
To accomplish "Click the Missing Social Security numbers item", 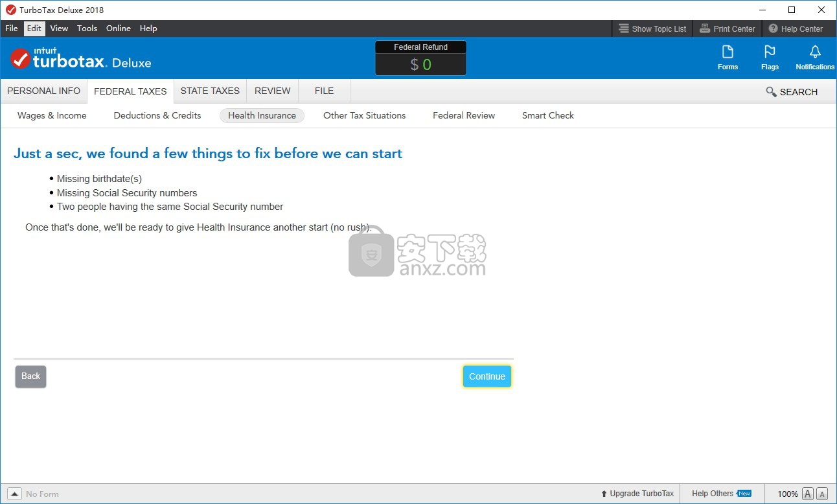I will click(127, 193).
